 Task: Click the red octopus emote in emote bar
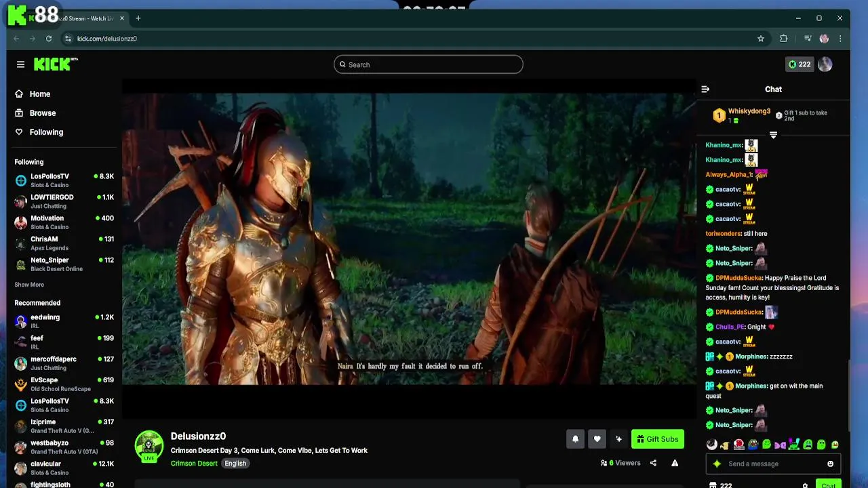pyautogui.click(x=738, y=445)
